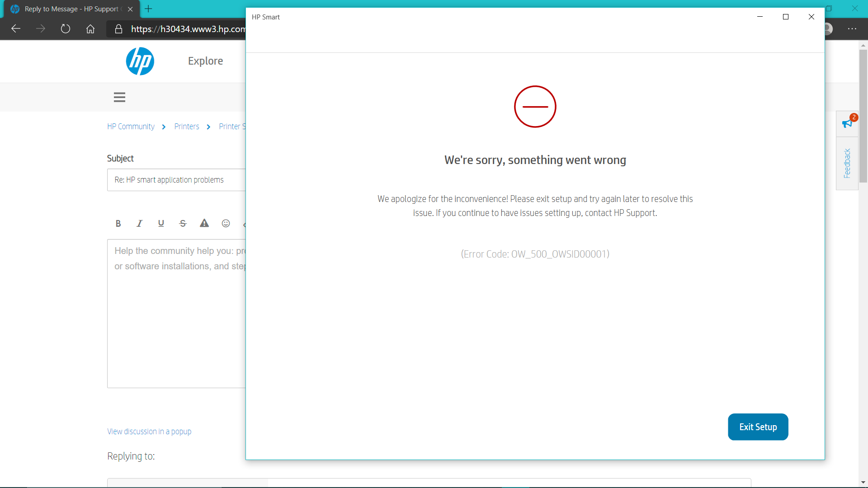Open the emoji smiley picker
The image size is (868, 488).
click(x=226, y=223)
